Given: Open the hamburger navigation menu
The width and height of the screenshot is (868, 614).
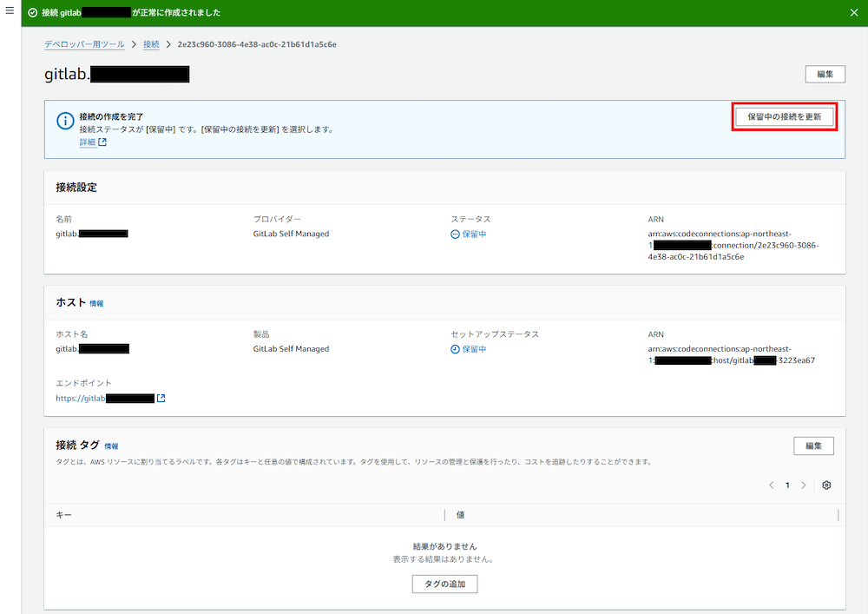Looking at the screenshot, I should [x=10, y=10].
